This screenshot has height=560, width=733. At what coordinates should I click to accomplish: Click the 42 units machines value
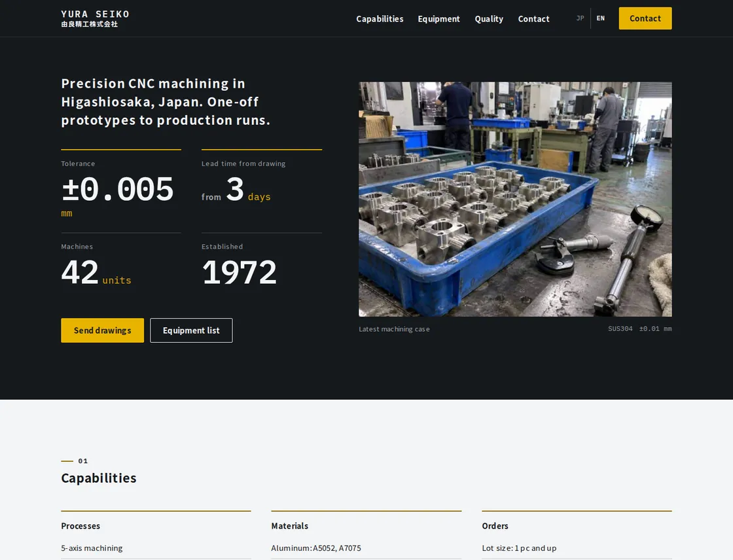(96, 272)
